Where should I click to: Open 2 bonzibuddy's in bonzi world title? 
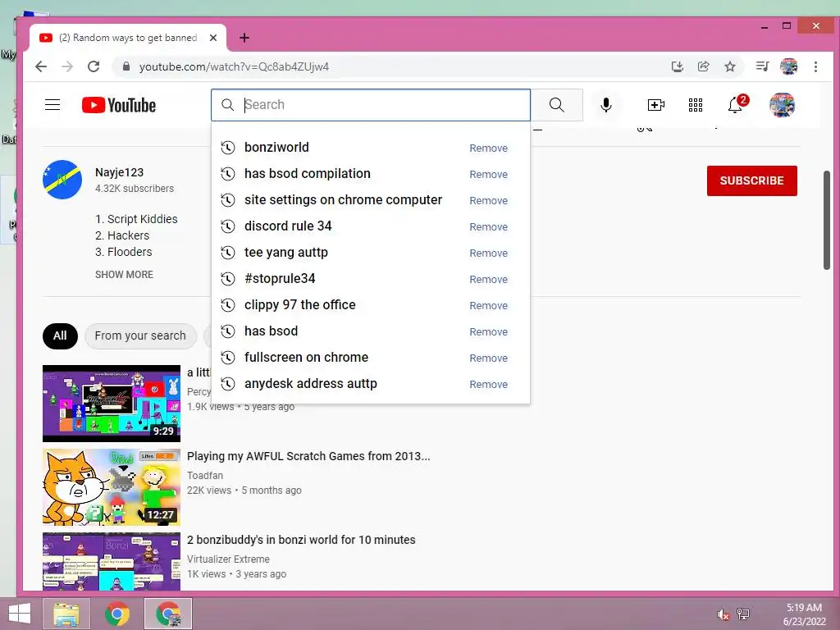[x=301, y=540]
